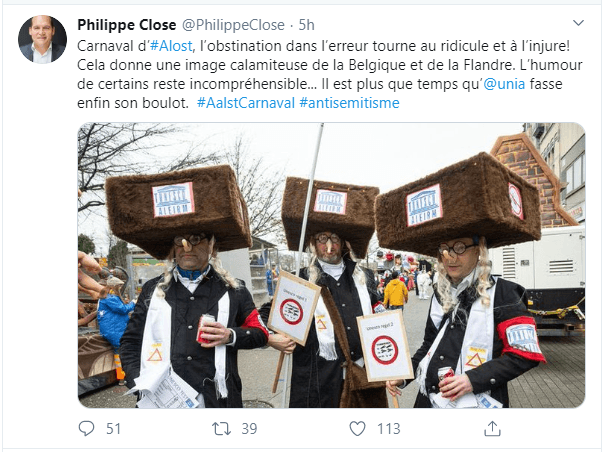
Task: Open the Philippe Close display name
Action: tap(127, 25)
